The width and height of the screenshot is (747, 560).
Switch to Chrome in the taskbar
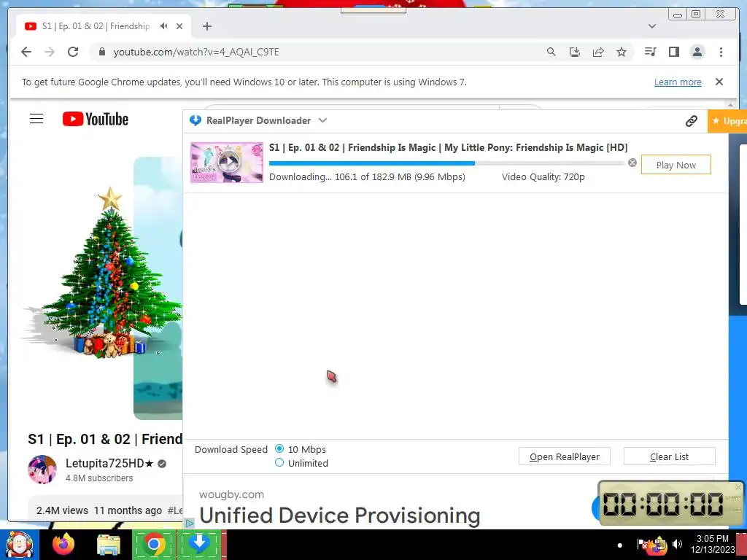click(154, 544)
